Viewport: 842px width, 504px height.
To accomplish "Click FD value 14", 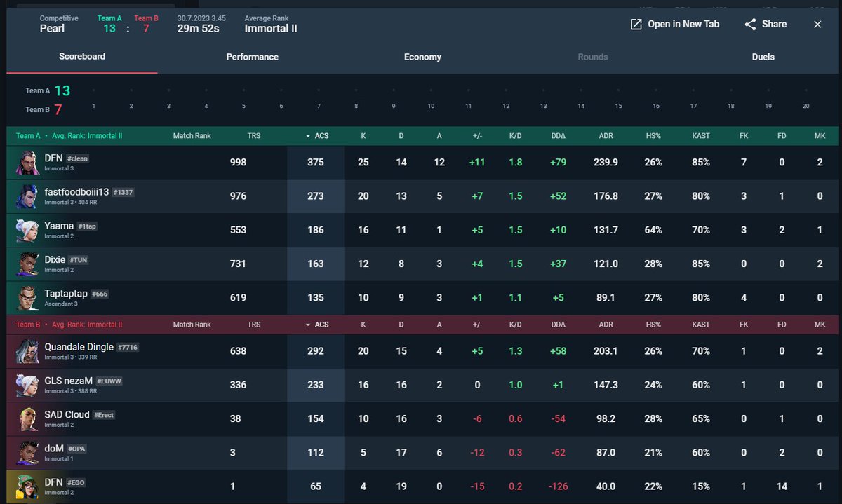I will (x=782, y=486).
